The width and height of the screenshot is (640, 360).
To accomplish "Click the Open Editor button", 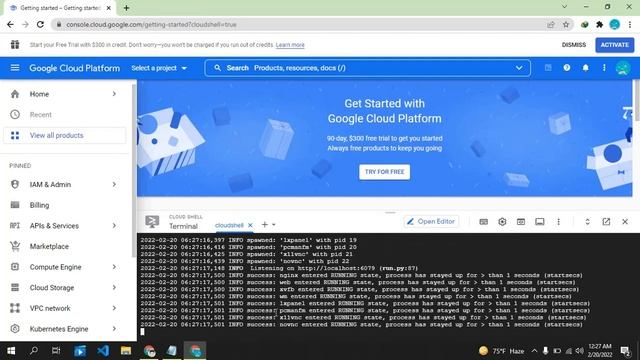I will pyautogui.click(x=431, y=222).
